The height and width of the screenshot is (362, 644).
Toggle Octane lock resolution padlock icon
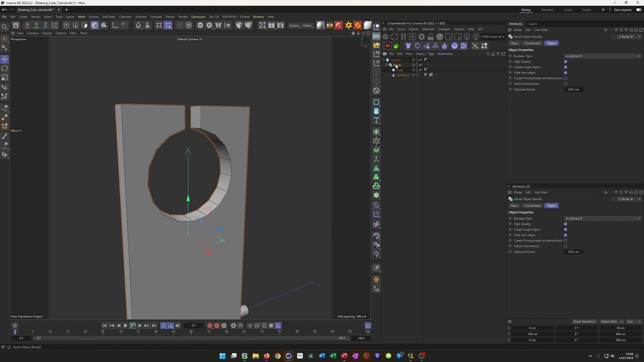coord(431,37)
